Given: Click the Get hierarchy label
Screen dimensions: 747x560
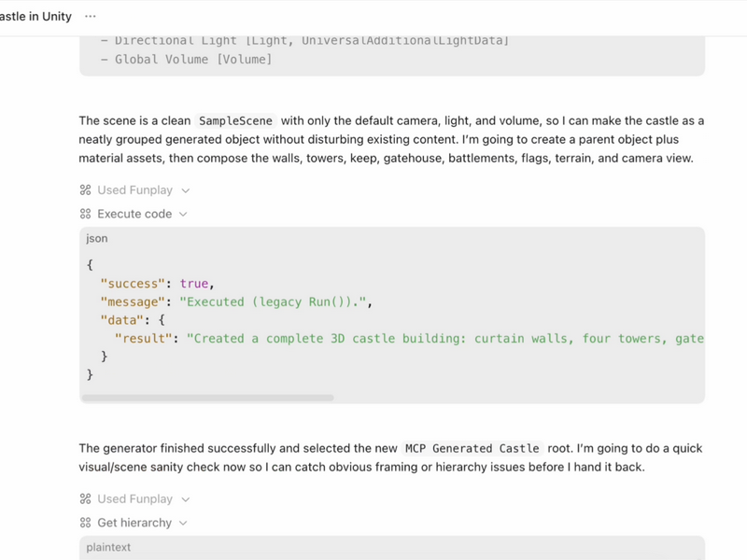Looking at the screenshot, I should tap(134, 523).
